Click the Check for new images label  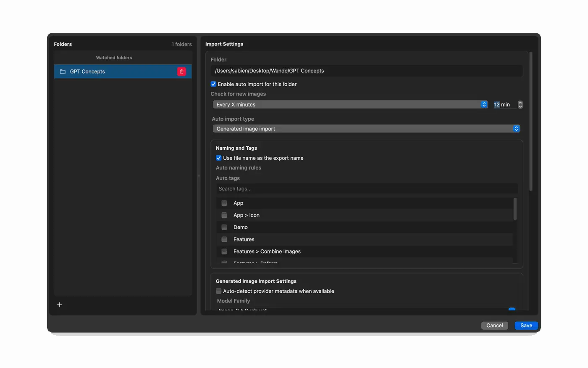(x=238, y=94)
